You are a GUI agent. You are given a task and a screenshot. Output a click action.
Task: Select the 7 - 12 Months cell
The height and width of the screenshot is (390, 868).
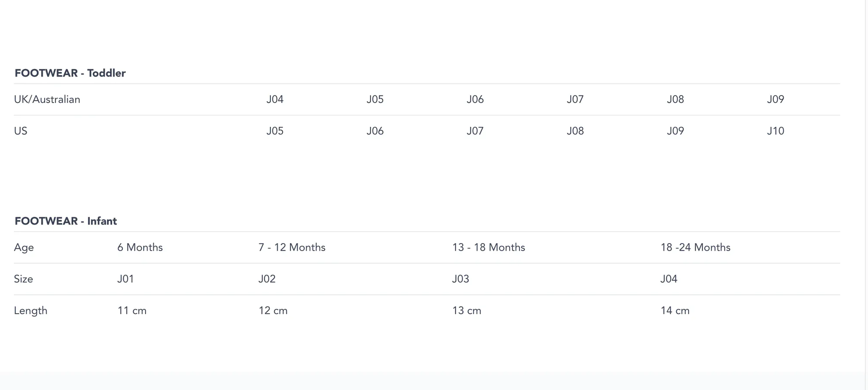(292, 248)
